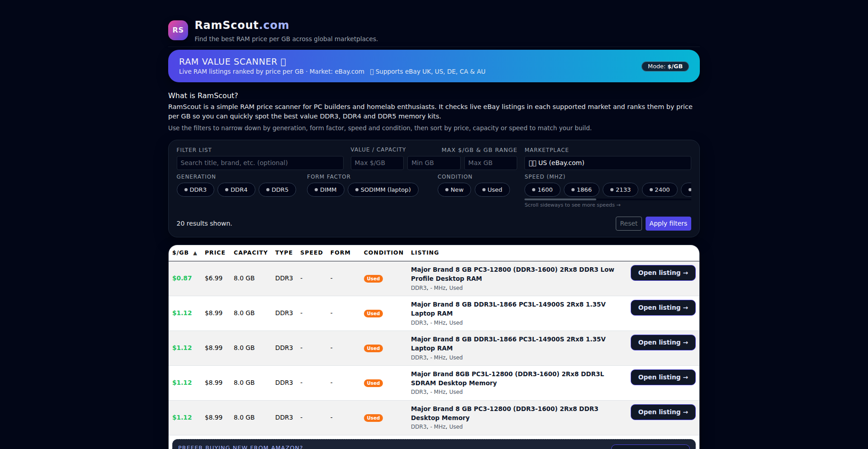This screenshot has width=868, height=449.
Task: Click the Max $/GB input
Action: 377,163
